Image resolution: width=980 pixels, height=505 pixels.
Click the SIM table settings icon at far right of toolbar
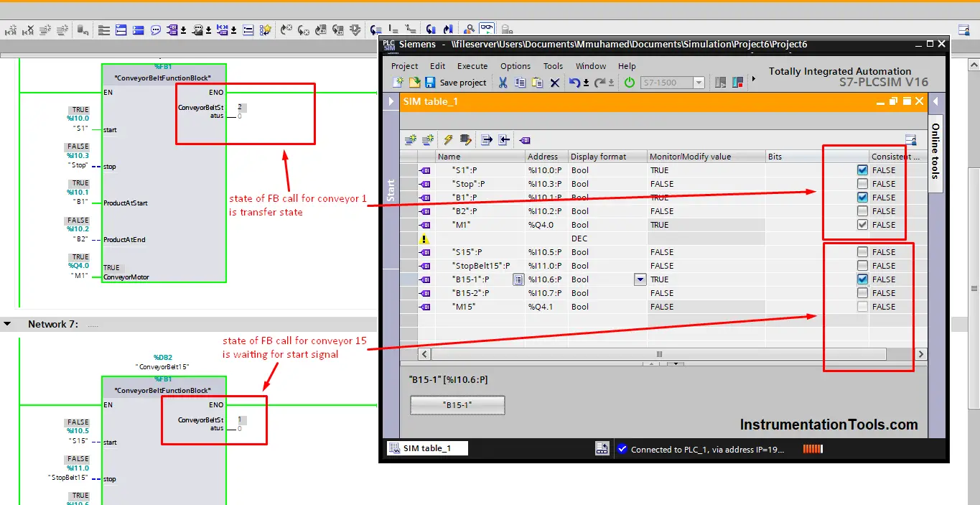click(911, 140)
